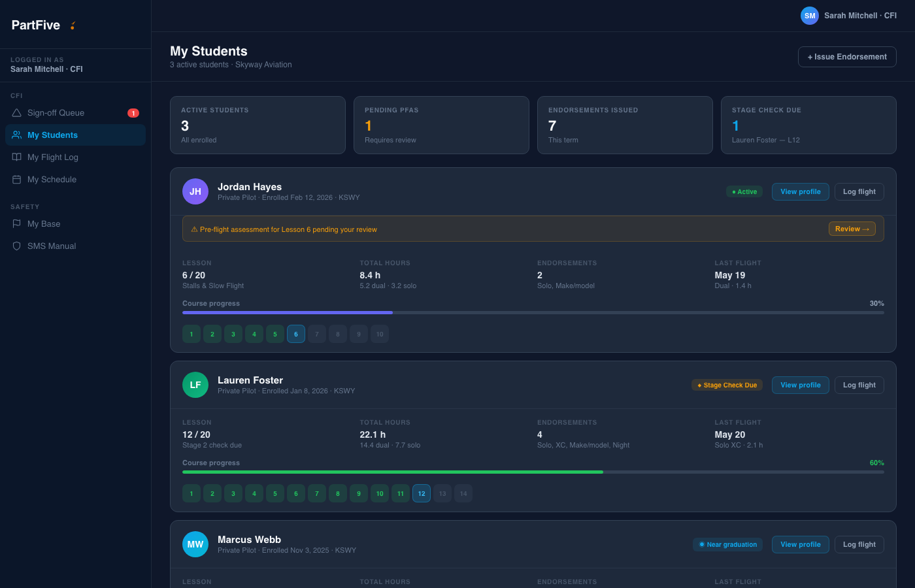Click the Issue Endorsement button
Screen dimensions: 915x588
coord(847,57)
